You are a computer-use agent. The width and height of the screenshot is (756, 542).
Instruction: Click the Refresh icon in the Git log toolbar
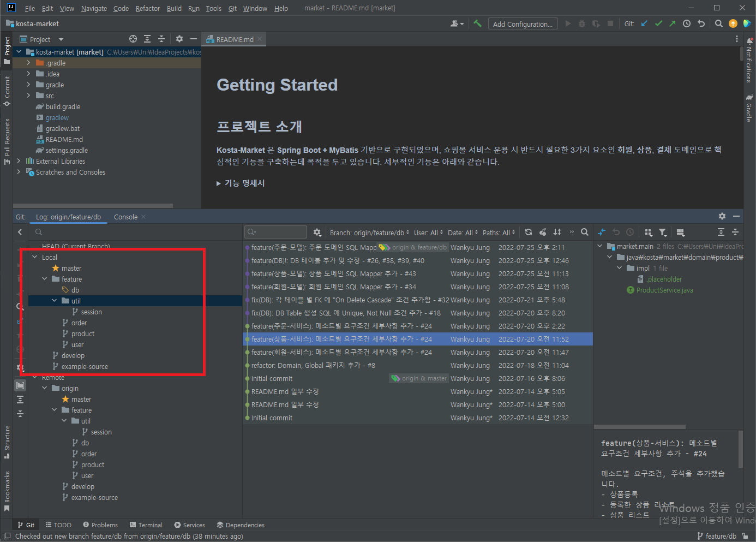tap(528, 232)
